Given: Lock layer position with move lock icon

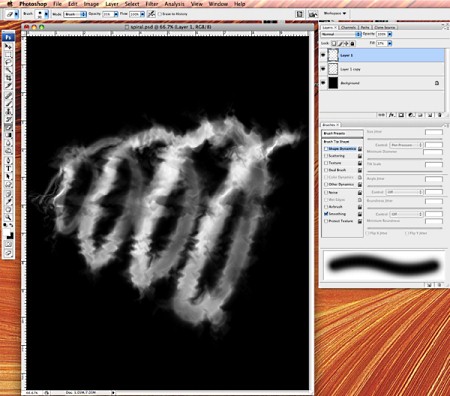Looking at the screenshot, I should 346,43.
